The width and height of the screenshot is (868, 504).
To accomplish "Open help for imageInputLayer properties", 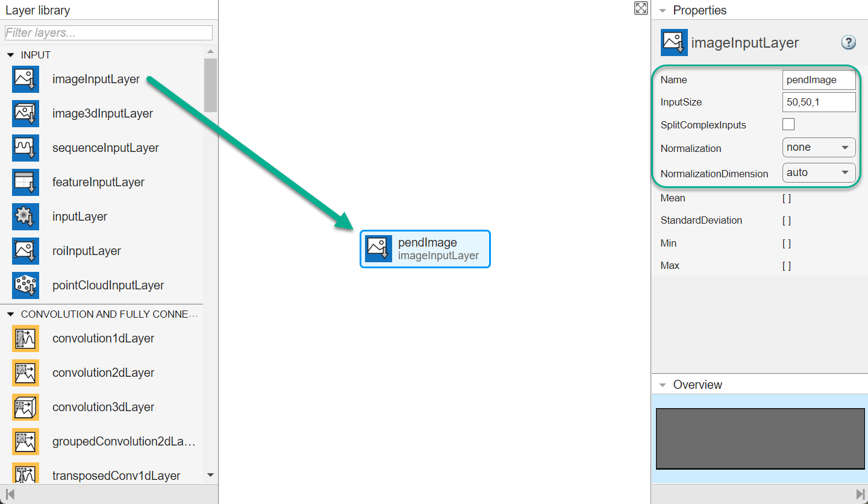I will point(848,42).
